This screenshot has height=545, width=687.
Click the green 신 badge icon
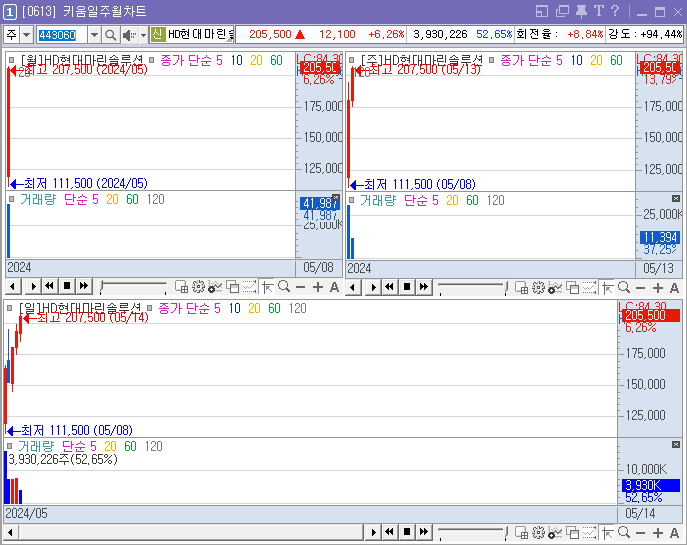[x=157, y=34]
